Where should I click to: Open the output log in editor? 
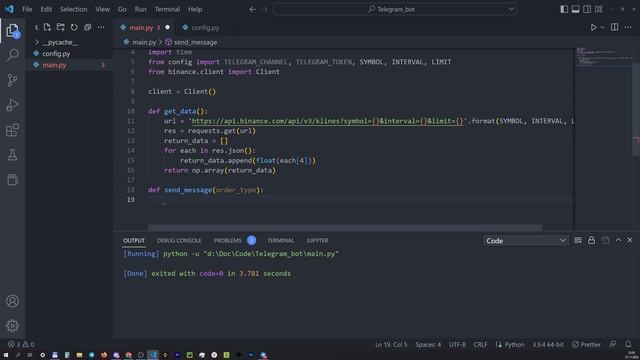(x=605, y=240)
